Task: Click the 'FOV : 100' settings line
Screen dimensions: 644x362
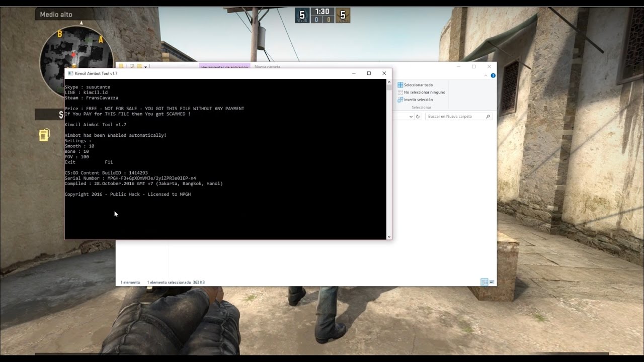Action: 77,157
